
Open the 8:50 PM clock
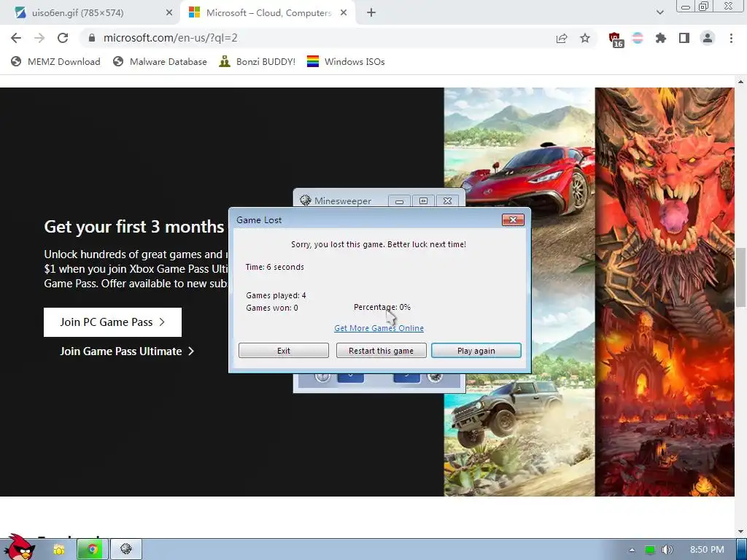click(706, 550)
